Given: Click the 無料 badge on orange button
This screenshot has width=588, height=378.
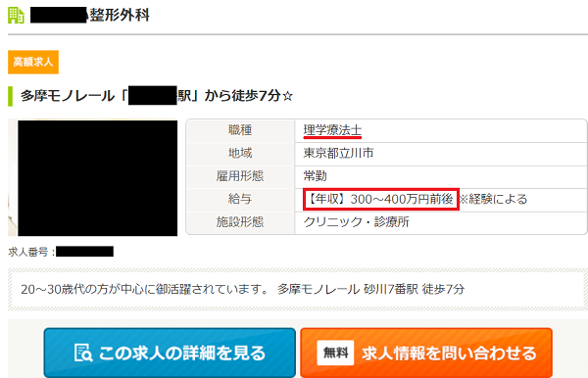Looking at the screenshot, I should 335,353.
